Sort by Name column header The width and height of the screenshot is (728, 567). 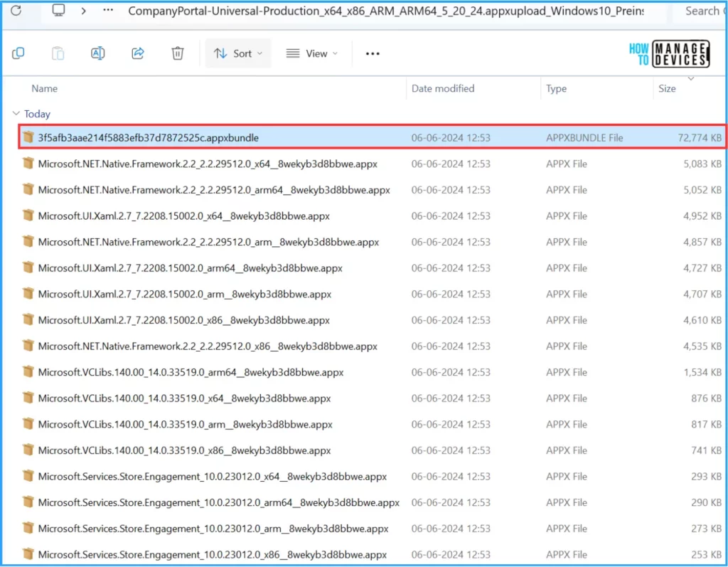pos(45,88)
